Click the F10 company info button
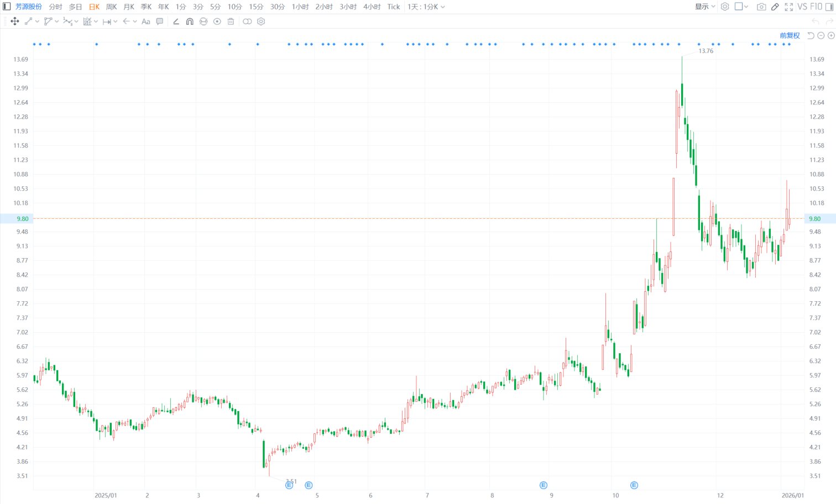The image size is (836, 504). point(816,7)
